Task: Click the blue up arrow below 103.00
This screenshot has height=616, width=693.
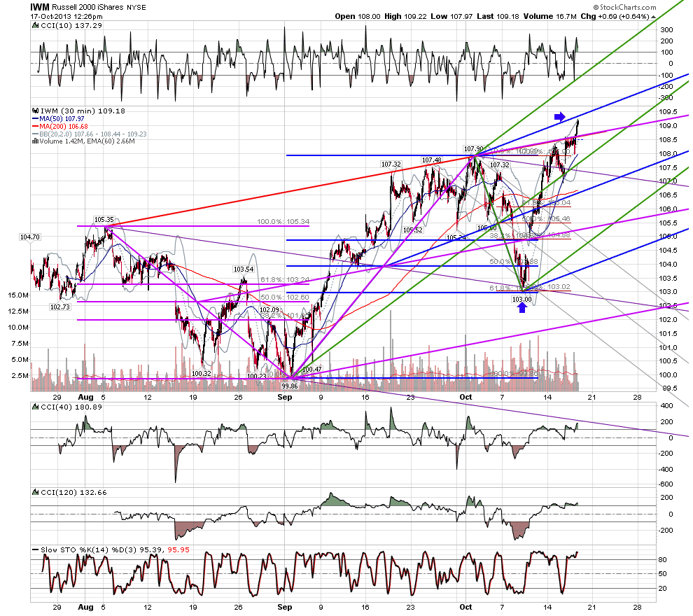Action: 522,308
